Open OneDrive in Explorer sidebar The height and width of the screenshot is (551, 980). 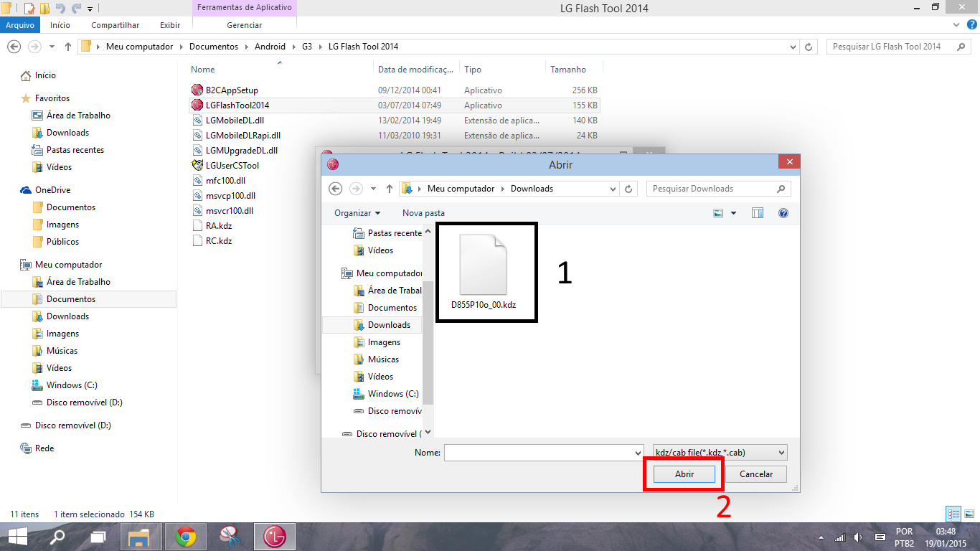coord(52,190)
